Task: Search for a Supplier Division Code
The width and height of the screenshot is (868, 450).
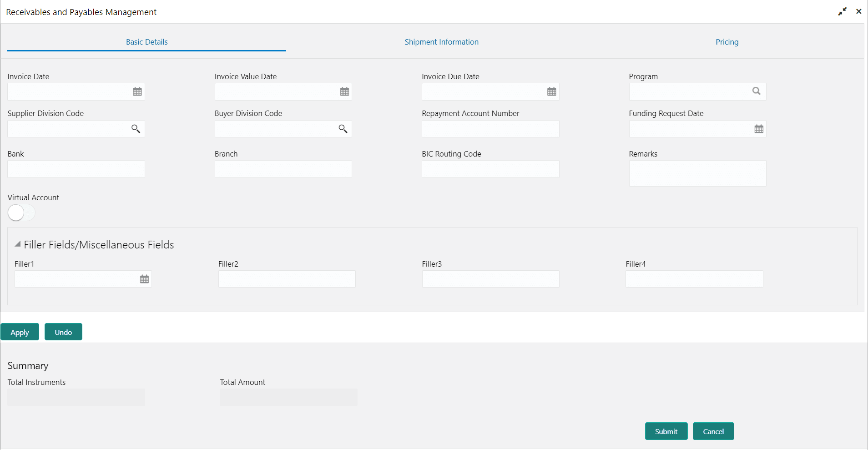Action: (x=136, y=129)
